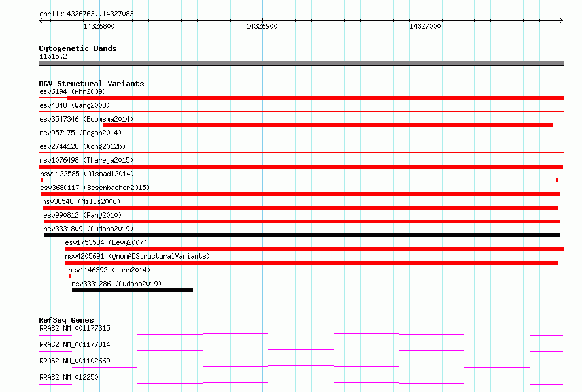The image size is (582, 392).
Task: Click nsv1122585 right end marker square
Action: click(x=557, y=180)
